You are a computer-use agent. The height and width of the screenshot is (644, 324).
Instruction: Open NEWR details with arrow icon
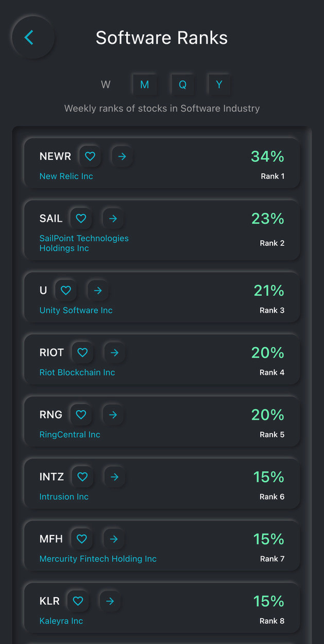[x=122, y=156]
